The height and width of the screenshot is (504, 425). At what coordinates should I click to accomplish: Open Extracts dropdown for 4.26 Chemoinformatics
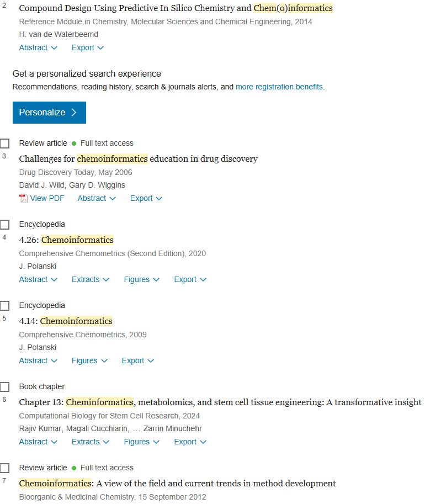pos(91,279)
